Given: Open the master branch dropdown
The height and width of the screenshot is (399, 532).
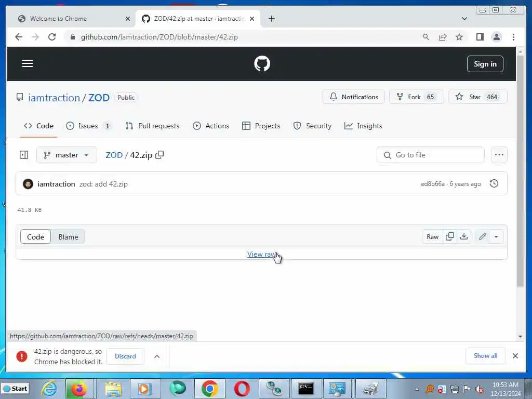Looking at the screenshot, I should pos(66,155).
